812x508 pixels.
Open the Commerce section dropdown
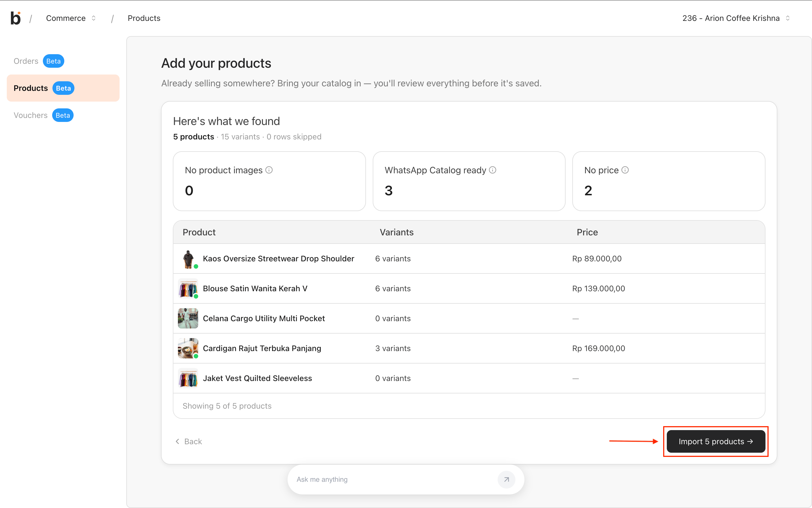(x=71, y=18)
